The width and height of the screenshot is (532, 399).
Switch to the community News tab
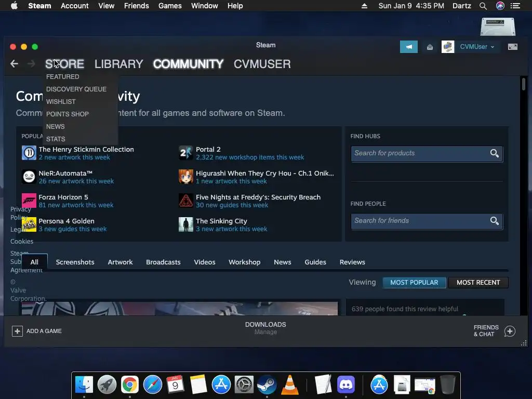(282, 262)
